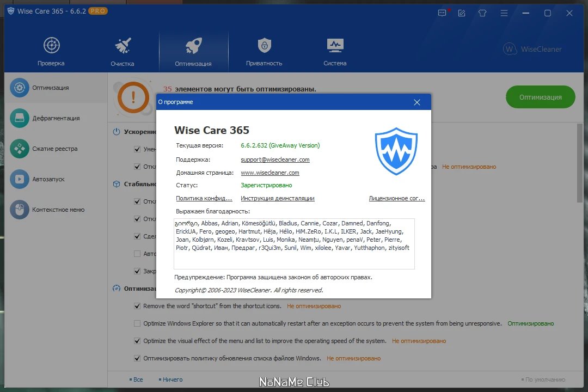Select the Оптимизация rocket tab
The width and height of the screenshot is (588, 392).
(193, 52)
